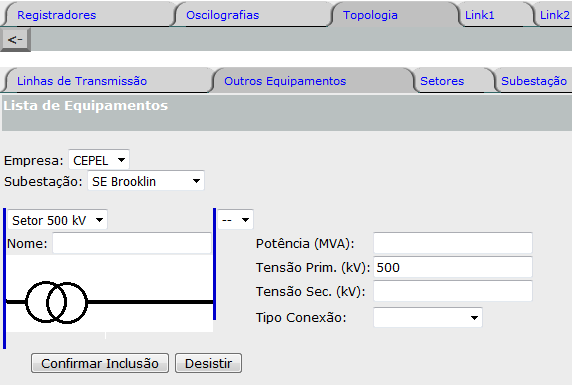Click the Confirmar Inclusão button
This screenshot has height=385, width=572.
tap(100, 363)
